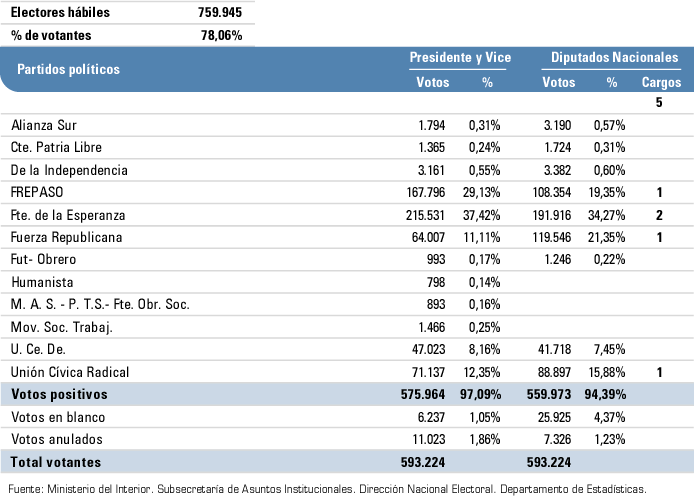Select the Presidente y Vice header
The image size is (694, 498).
460,58
